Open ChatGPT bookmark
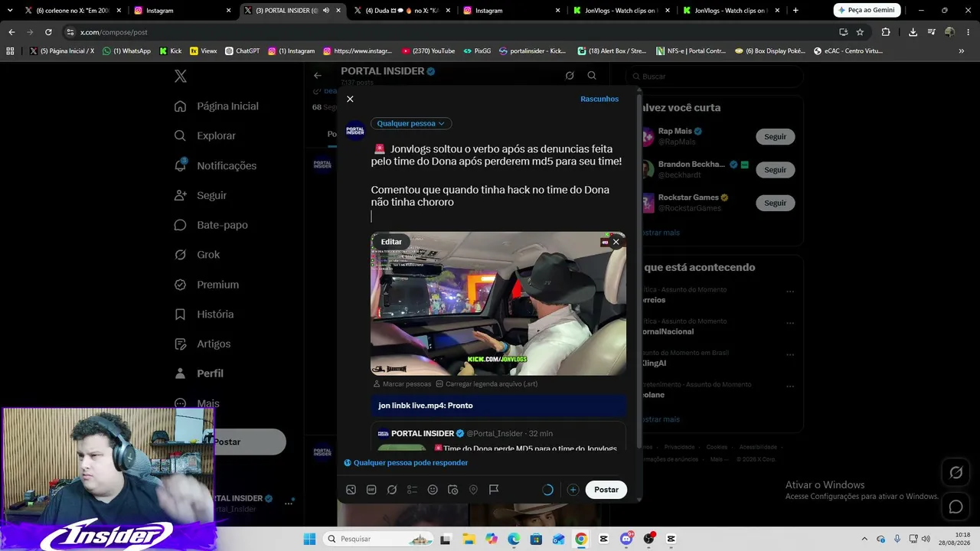This screenshot has height=551, width=980. pyautogui.click(x=243, y=51)
